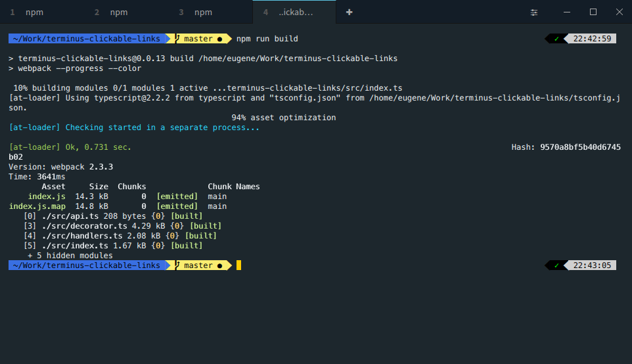
Task: Click the blue path segment of bottom prompt
Action: (x=87, y=265)
